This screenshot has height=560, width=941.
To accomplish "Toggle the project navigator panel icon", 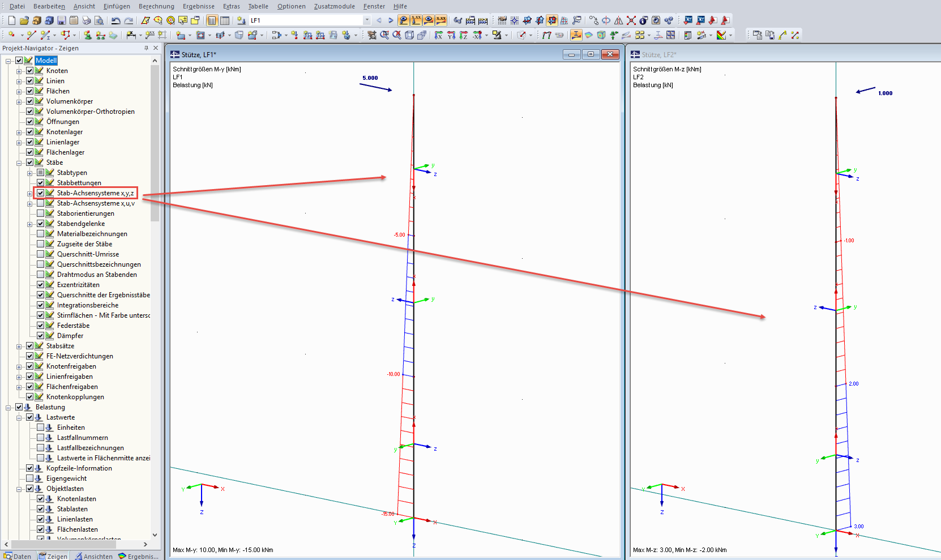I will pyautogui.click(x=212, y=20).
